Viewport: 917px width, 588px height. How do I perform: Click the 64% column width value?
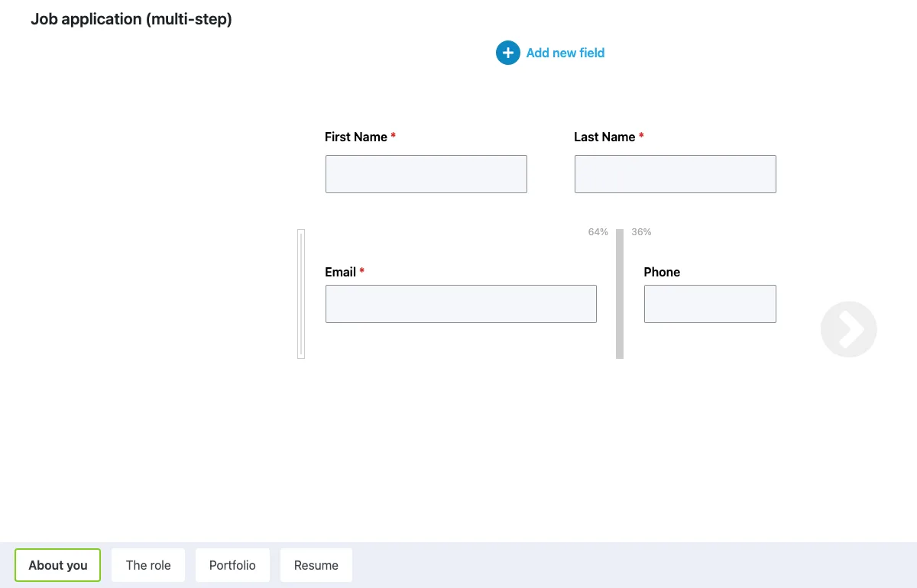tap(598, 232)
